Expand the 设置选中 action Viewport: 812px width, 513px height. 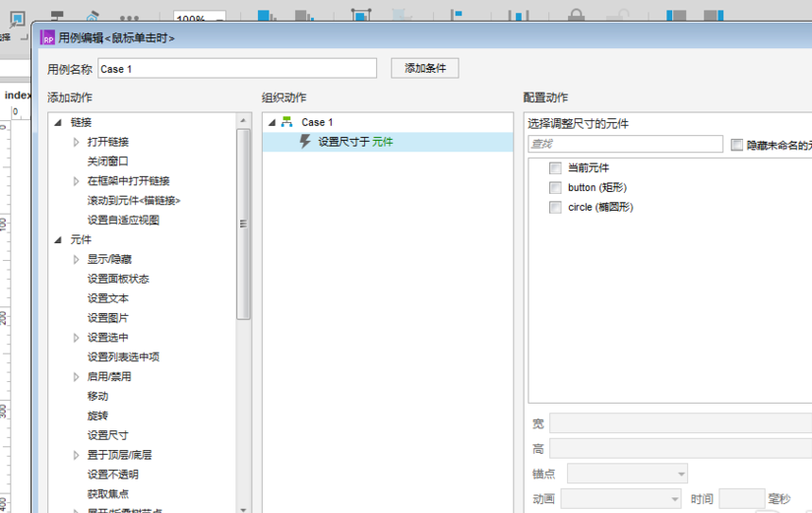pos(77,338)
